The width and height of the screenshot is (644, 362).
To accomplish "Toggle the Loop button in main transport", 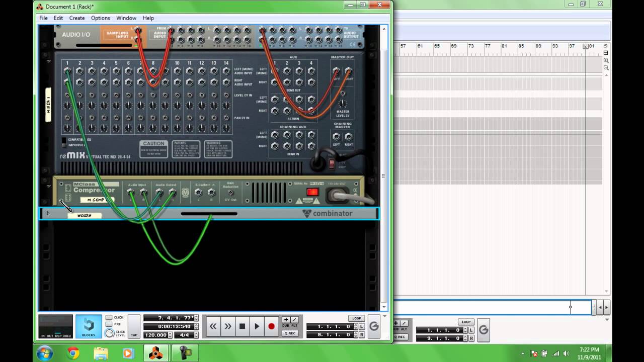I will tap(357, 318).
